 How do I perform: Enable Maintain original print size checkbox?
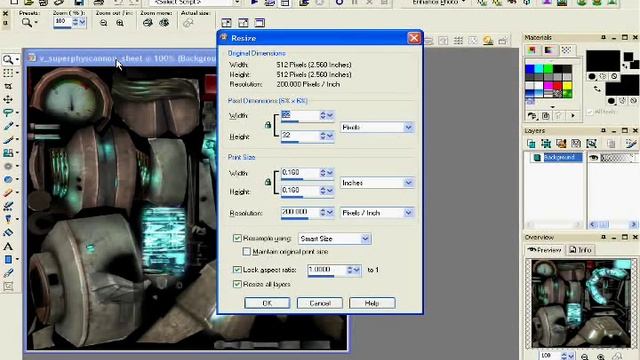(x=247, y=251)
